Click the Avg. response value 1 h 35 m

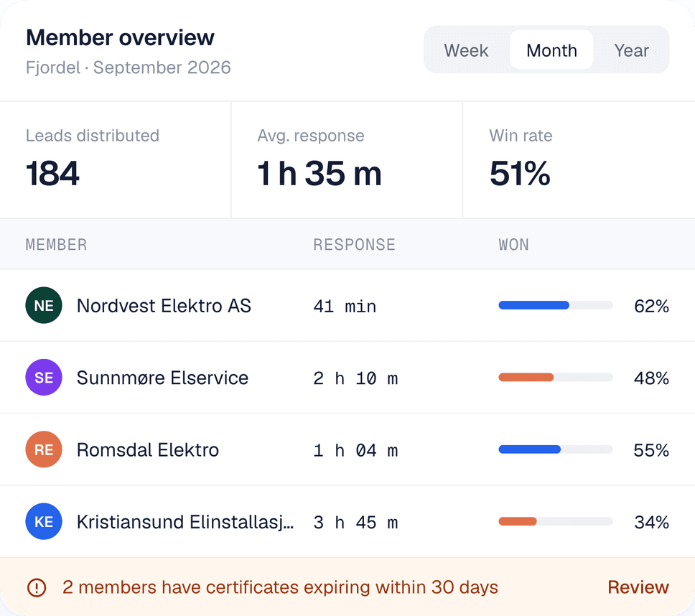(x=319, y=173)
